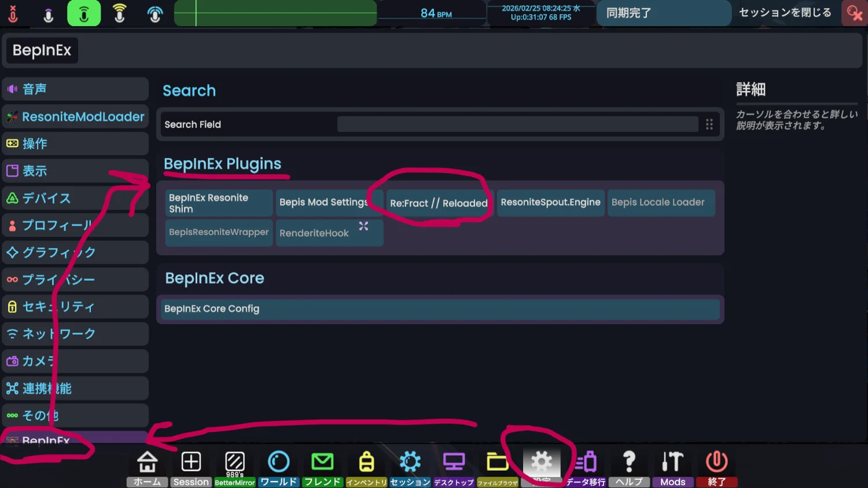This screenshot has width=868, height=488.
Task: Switch voice mode to Whisper
Action: pos(49,14)
